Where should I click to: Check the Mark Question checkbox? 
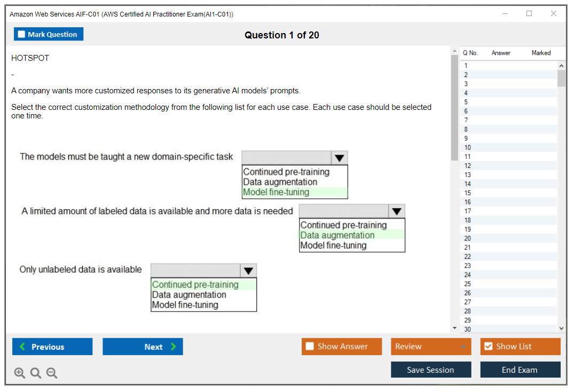pos(21,34)
